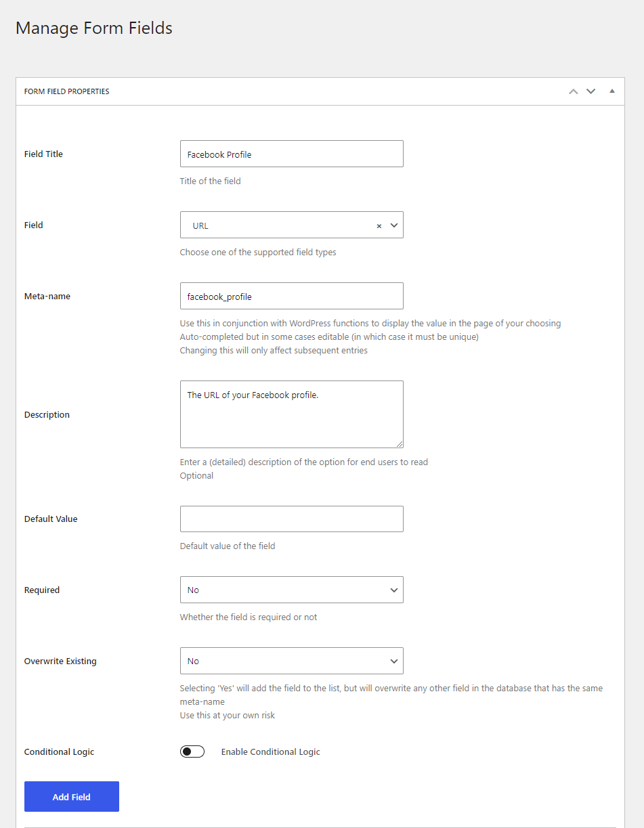The image size is (644, 828).
Task: Click the Default Value label
Action: coord(51,519)
